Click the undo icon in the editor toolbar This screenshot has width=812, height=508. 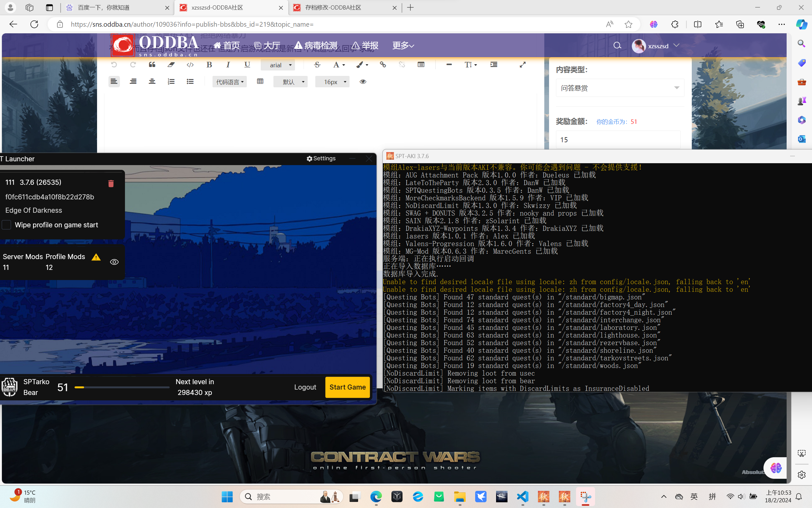tap(114, 64)
